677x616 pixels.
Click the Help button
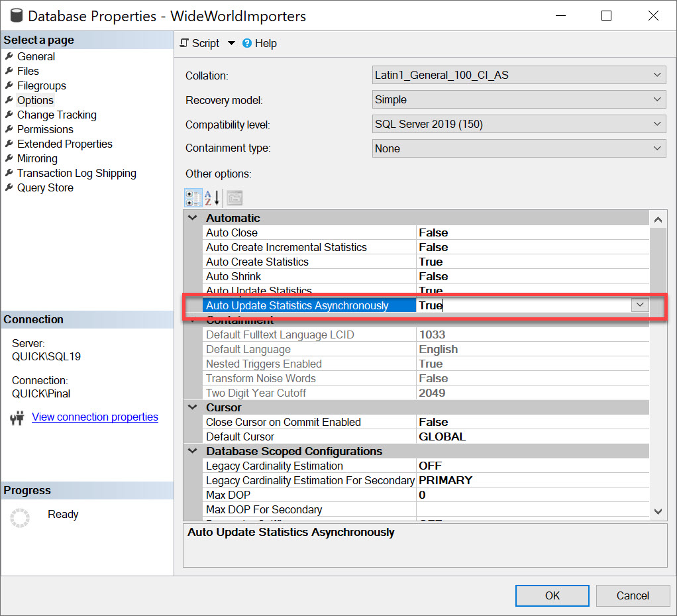260,43
